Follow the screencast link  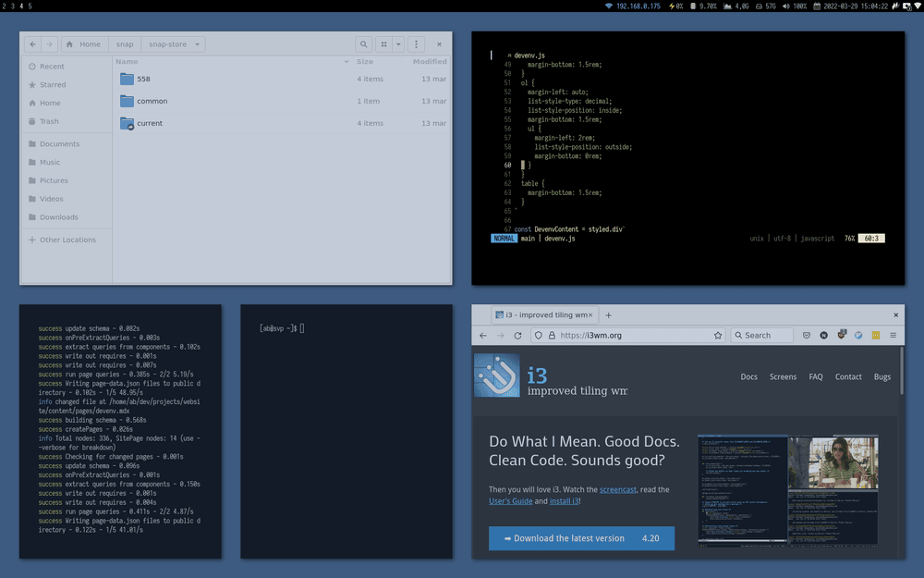tap(617, 489)
